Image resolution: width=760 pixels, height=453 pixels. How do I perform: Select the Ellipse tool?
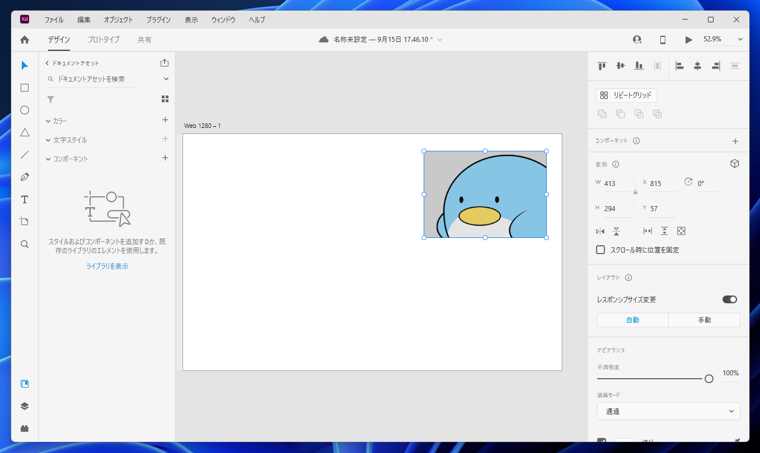[25, 110]
